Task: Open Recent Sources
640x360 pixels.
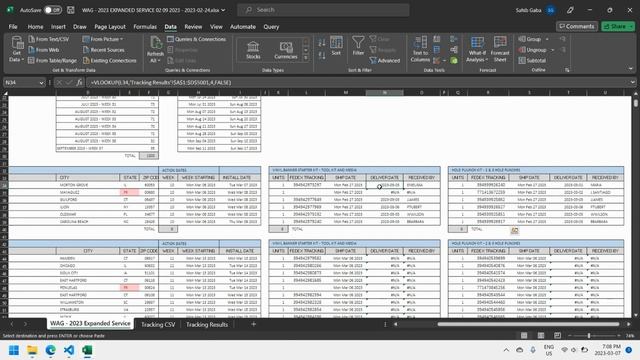Action: pyautogui.click(x=104, y=50)
